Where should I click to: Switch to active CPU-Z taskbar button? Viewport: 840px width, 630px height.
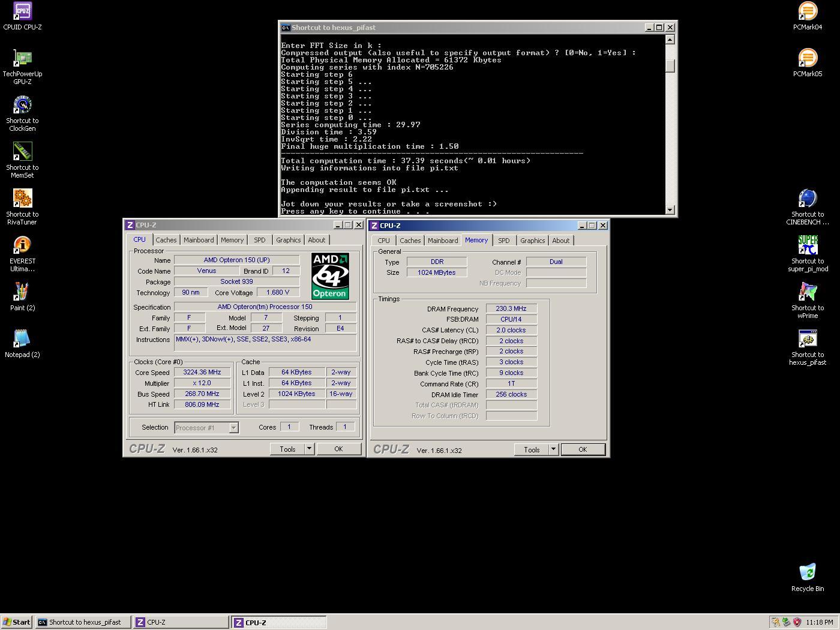pyautogui.click(x=279, y=622)
